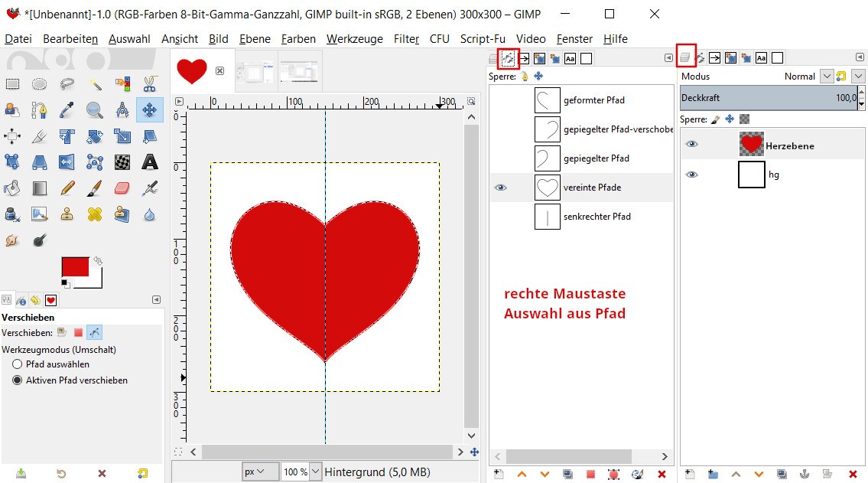Hide the 'vereinte Pfade' path visibility eye
This screenshot has width=868, height=483.
(x=501, y=188)
